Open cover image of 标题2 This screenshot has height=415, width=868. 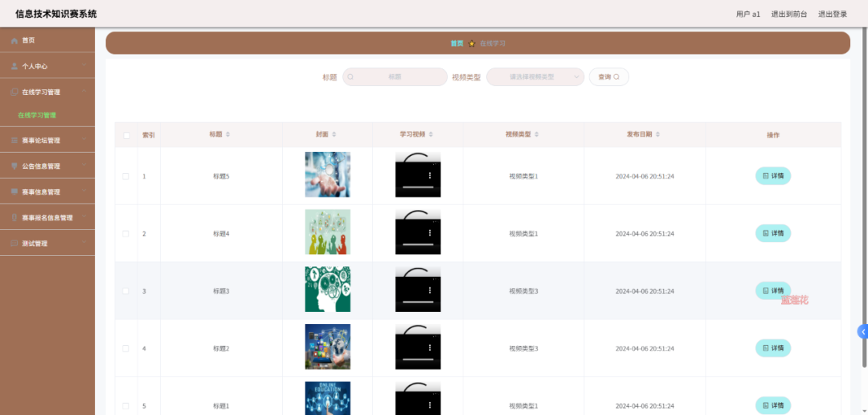pyautogui.click(x=328, y=347)
